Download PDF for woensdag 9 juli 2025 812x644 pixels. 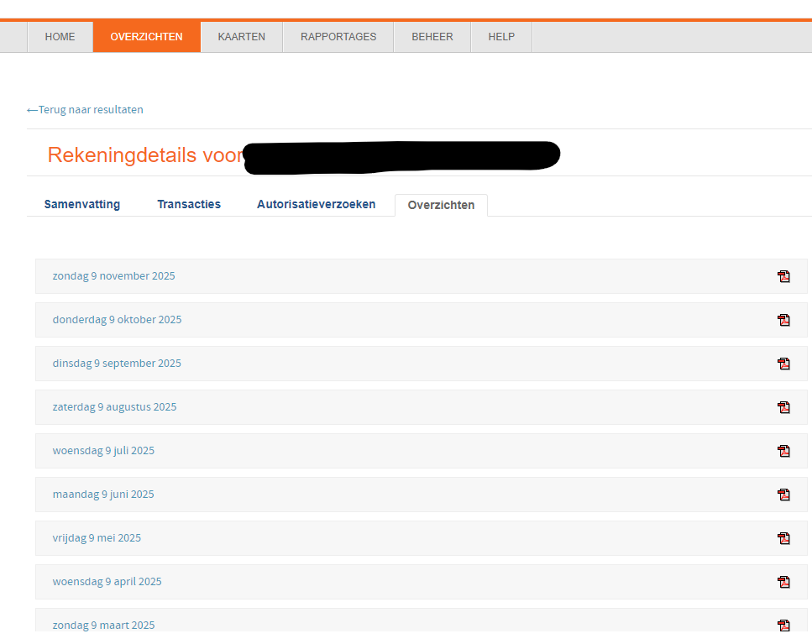pyautogui.click(x=783, y=451)
